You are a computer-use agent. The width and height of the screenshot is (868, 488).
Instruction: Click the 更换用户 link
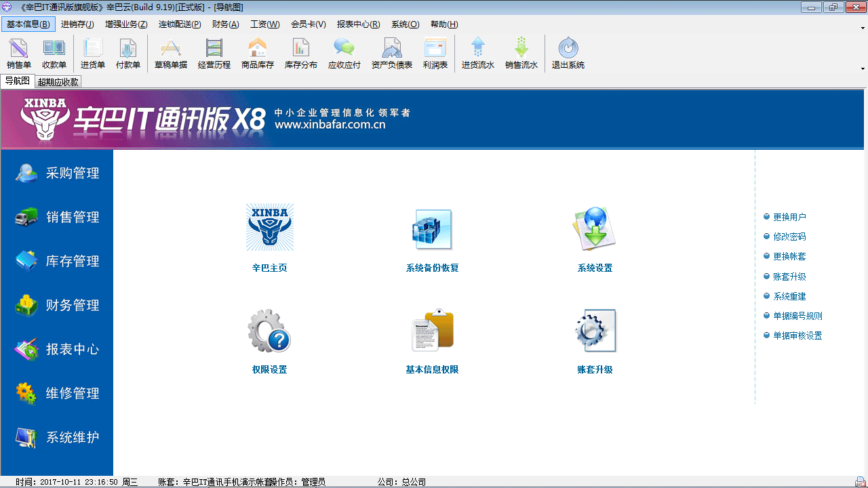pos(789,218)
